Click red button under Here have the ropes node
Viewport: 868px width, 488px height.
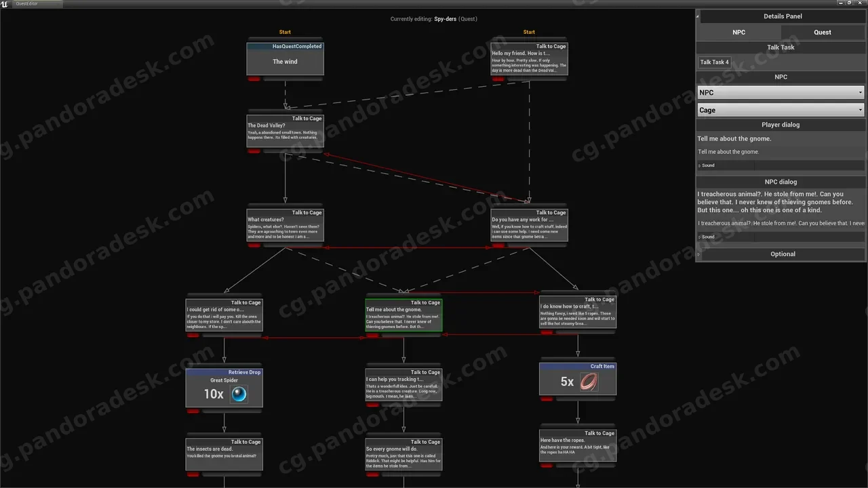click(547, 466)
